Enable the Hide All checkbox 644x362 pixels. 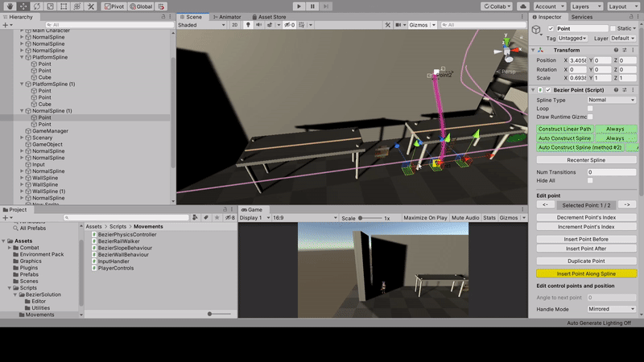coord(590,180)
